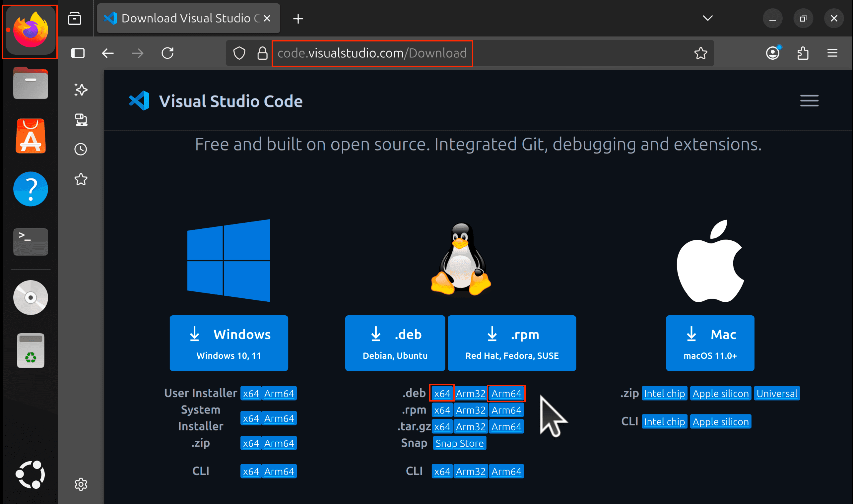Image resolution: width=853 pixels, height=504 pixels.
Task: Download the Windows installer button
Action: tap(229, 343)
